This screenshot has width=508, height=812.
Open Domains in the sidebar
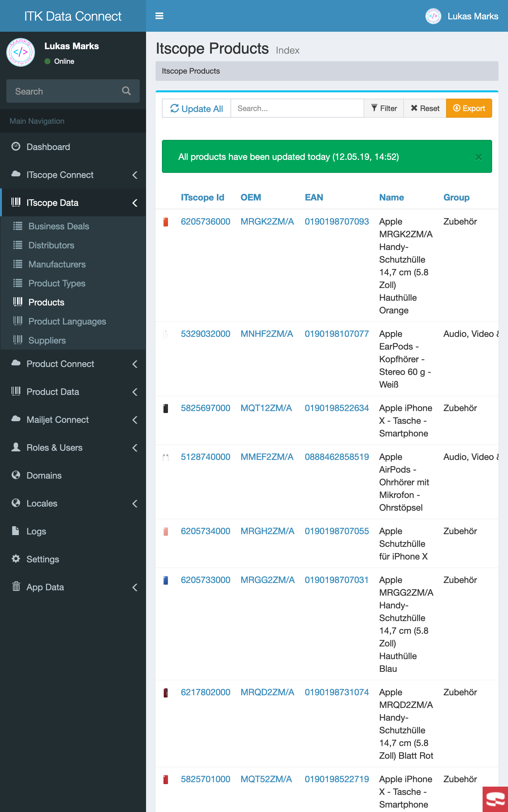(73, 475)
